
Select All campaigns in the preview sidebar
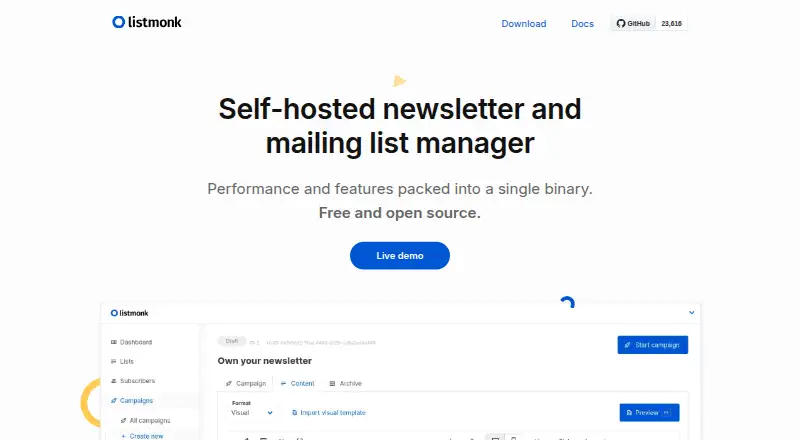pyautogui.click(x=145, y=421)
